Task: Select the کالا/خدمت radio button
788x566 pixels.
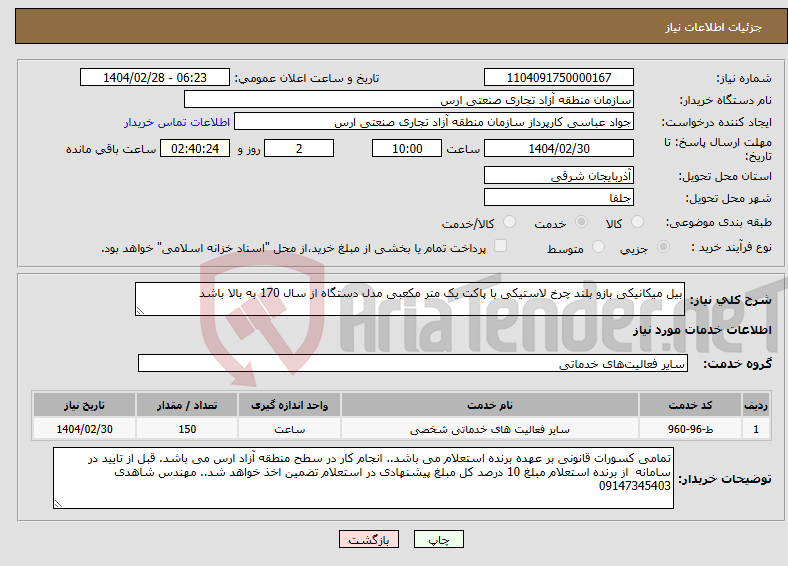Action: [510, 222]
